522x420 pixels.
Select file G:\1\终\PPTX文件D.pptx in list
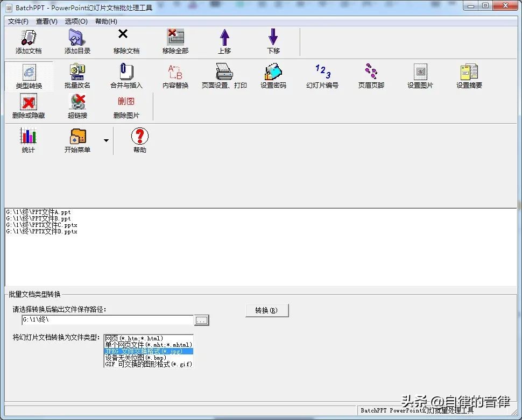[41, 231]
